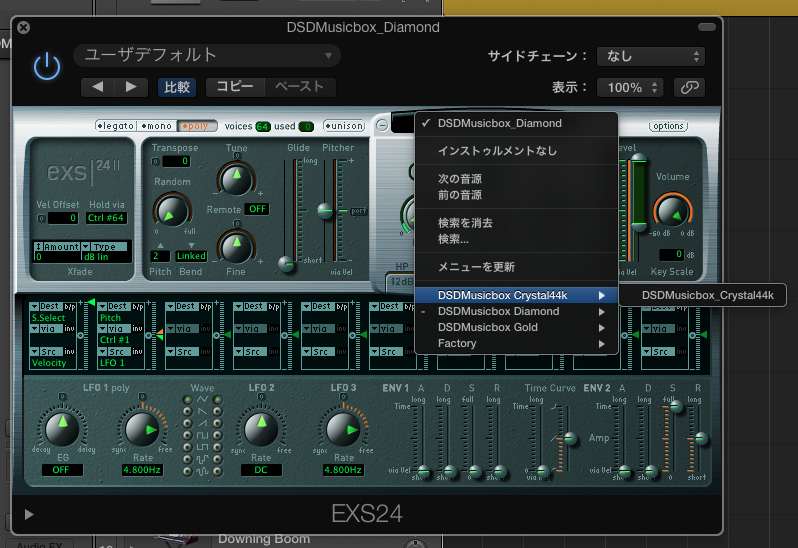The width and height of the screenshot is (798, 548).
Task: Click the Transpose value field
Action: coord(176,161)
